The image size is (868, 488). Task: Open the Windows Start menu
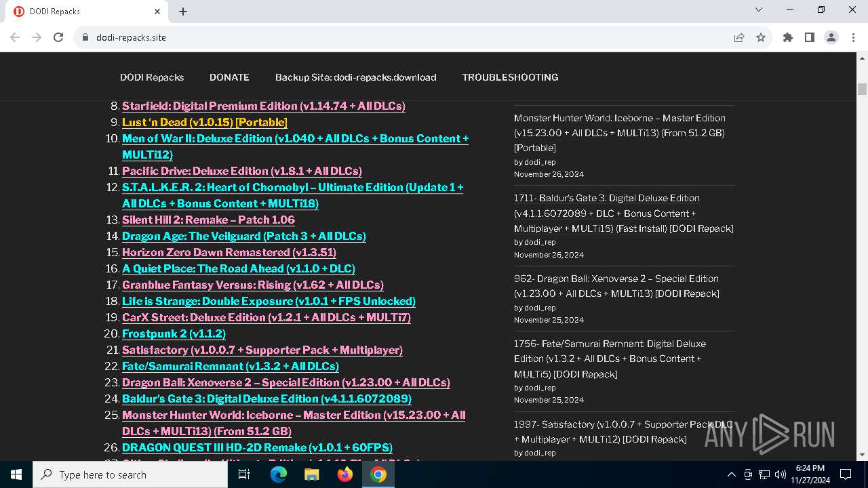click(x=16, y=474)
